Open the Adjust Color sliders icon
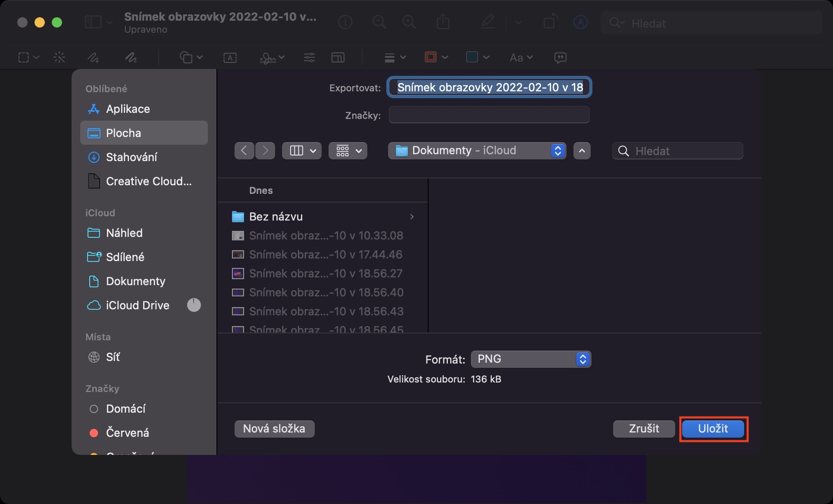Viewport: 833px width, 504px height. [309, 57]
